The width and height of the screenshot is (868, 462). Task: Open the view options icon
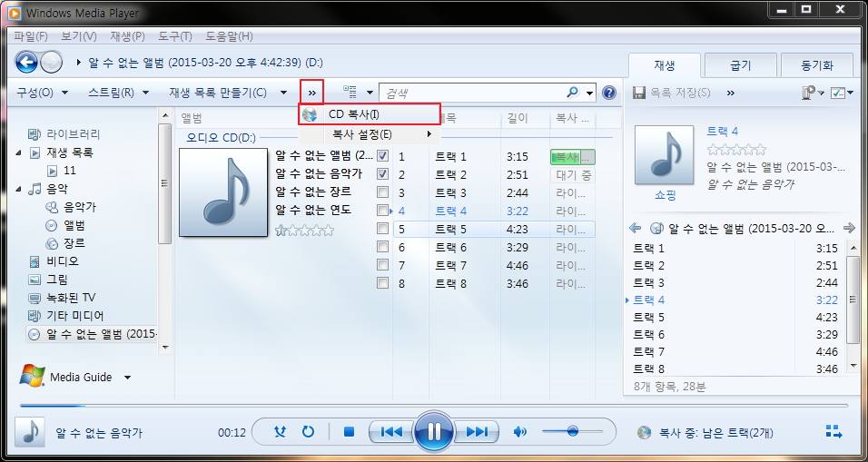click(350, 92)
